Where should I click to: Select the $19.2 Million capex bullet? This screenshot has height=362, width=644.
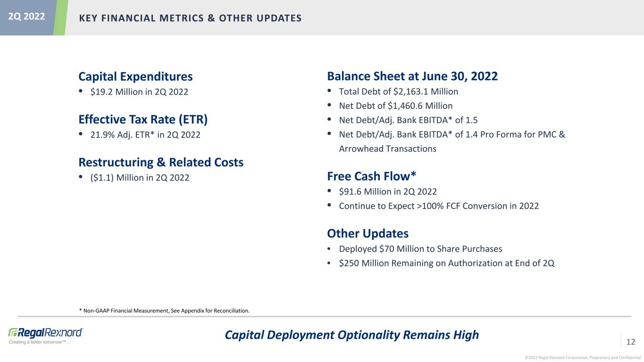pyautogui.click(x=139, y=91)
